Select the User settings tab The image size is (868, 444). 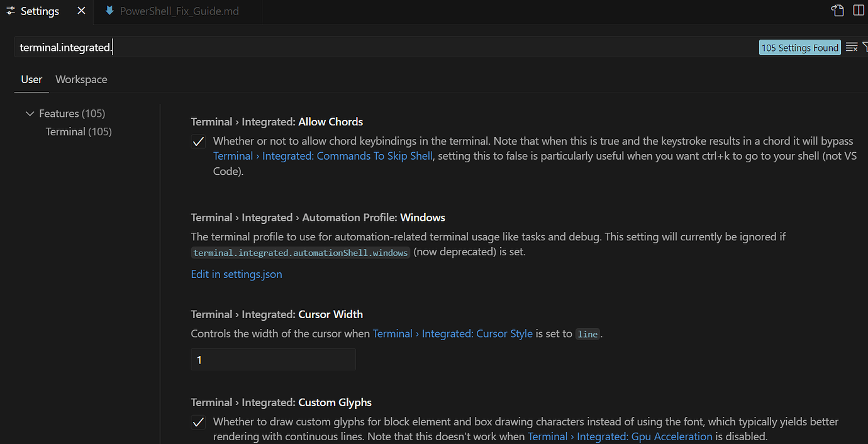click(31, 79)
